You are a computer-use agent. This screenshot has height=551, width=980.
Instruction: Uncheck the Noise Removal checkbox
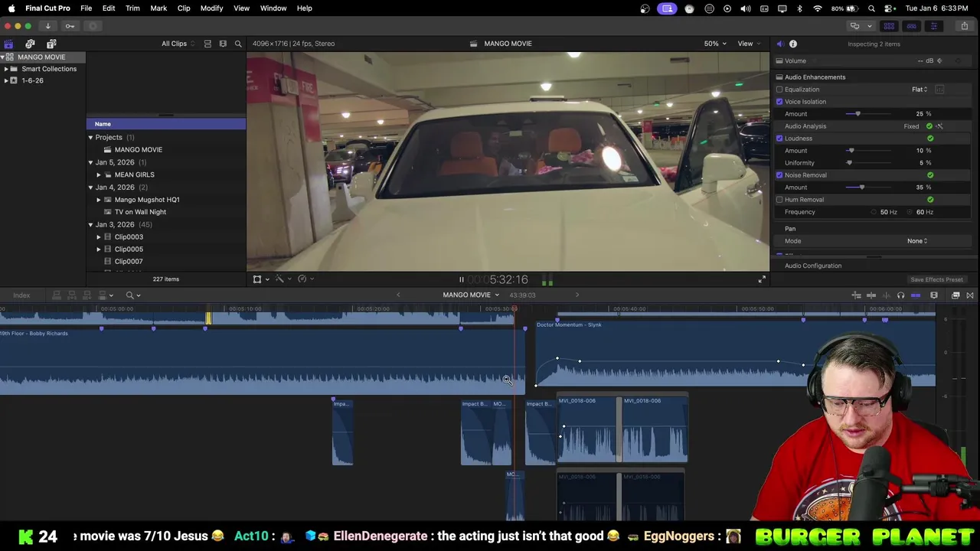(779, 175)
